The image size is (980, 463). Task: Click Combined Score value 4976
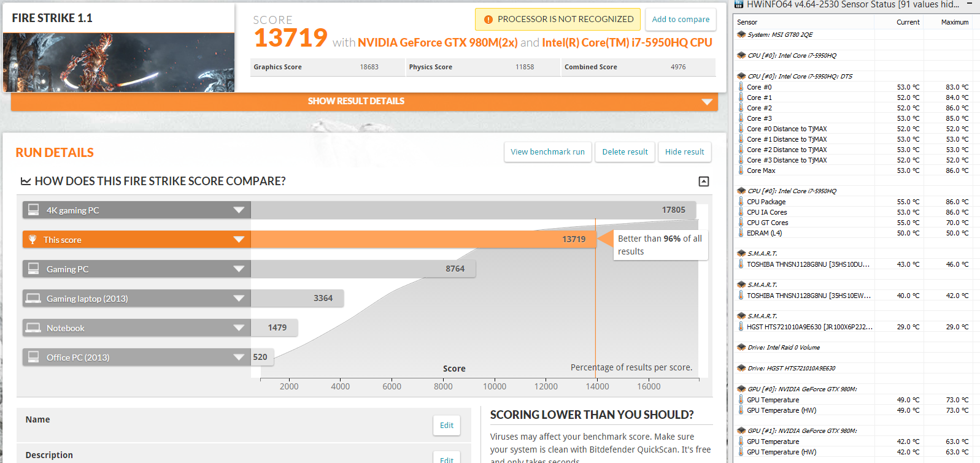[678, 67]
